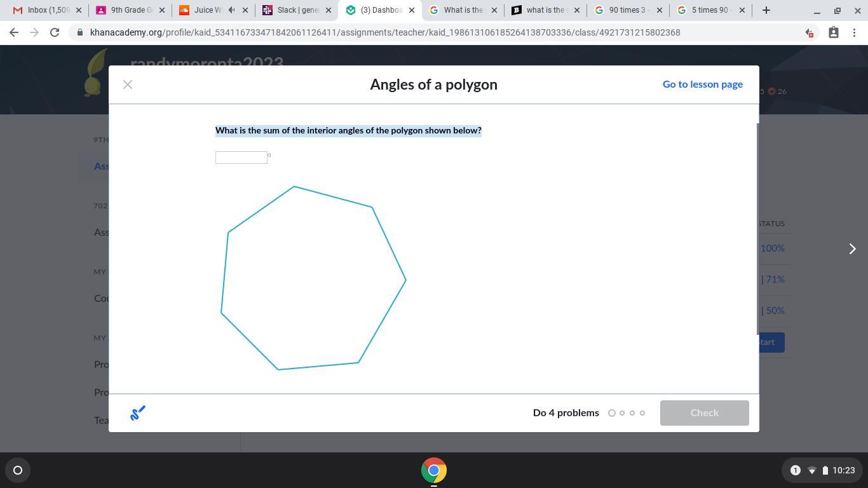Go to the next item using right chevron
The width and height of the screenshot is (868, 488).
[x=853, y=249]
